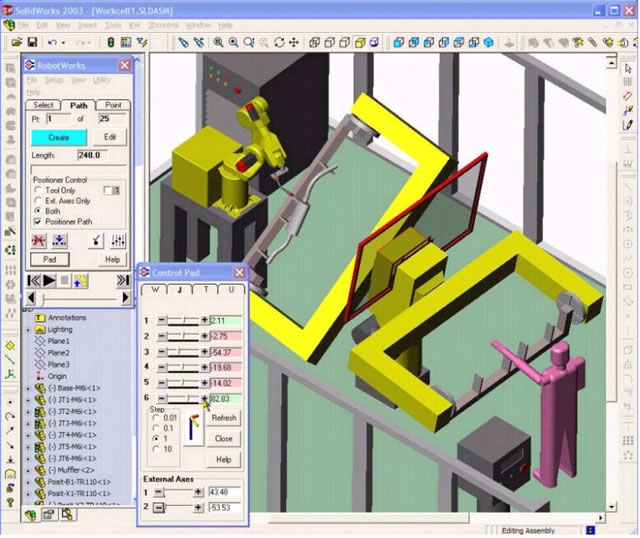The width and height of the screenshot is (640, 538).
Task: Click the robot orientation icon in Control Pad
Action: [194, 429]
